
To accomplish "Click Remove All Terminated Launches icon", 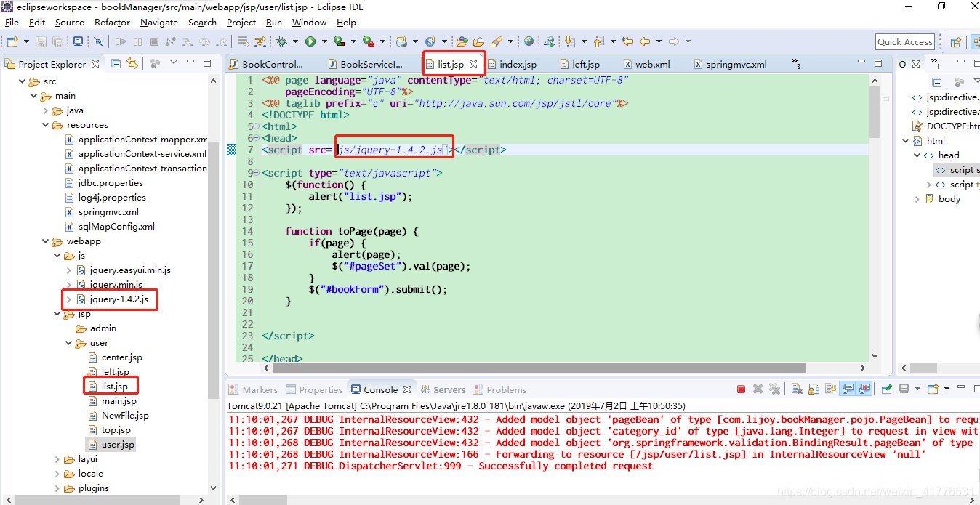I will coord(774,389).
